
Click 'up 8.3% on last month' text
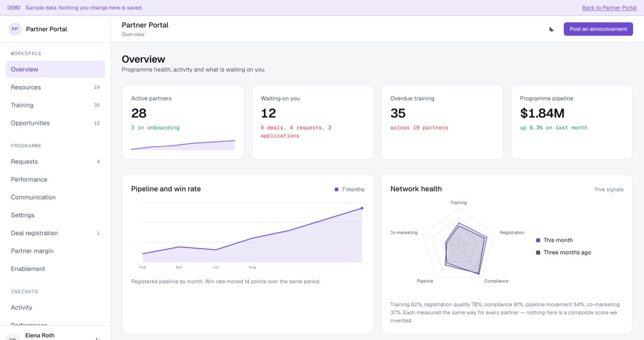coord(554,128)
